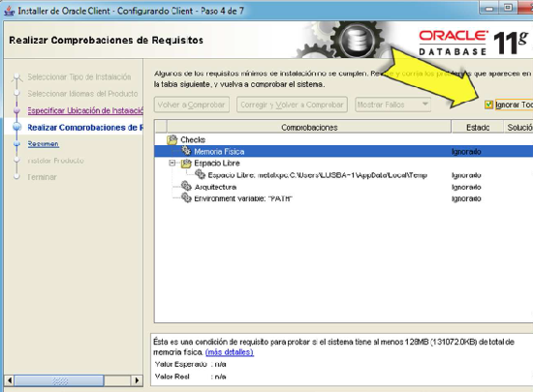
Task: Click Ignorado status of PATH variable row
Action: tap(466, 198)
